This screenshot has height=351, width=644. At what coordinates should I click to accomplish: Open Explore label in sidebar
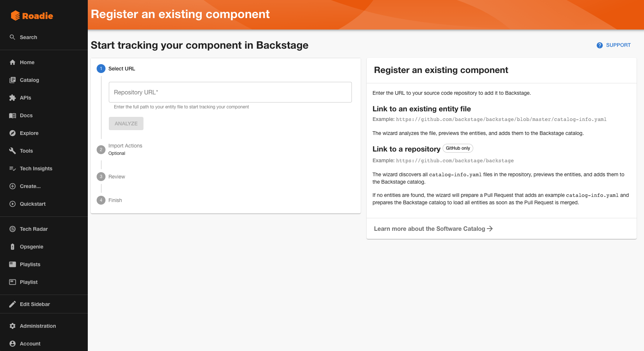pyautogui.click(x=29, y=133)
